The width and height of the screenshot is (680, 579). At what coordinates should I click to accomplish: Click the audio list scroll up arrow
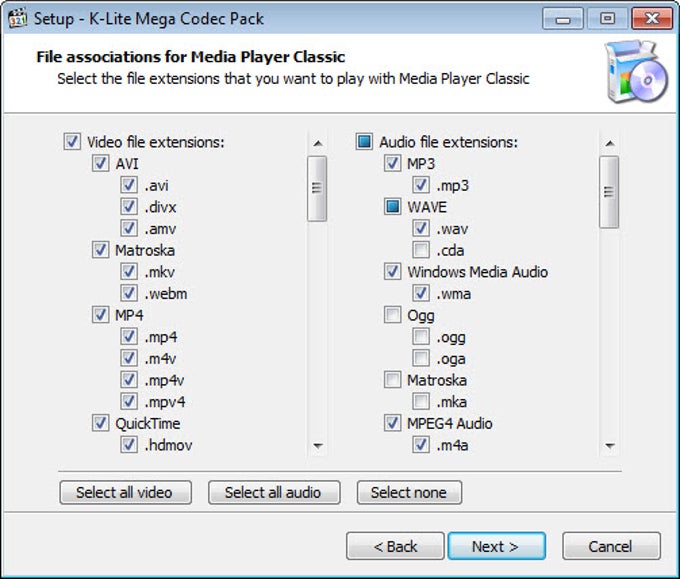click(610, 143)
